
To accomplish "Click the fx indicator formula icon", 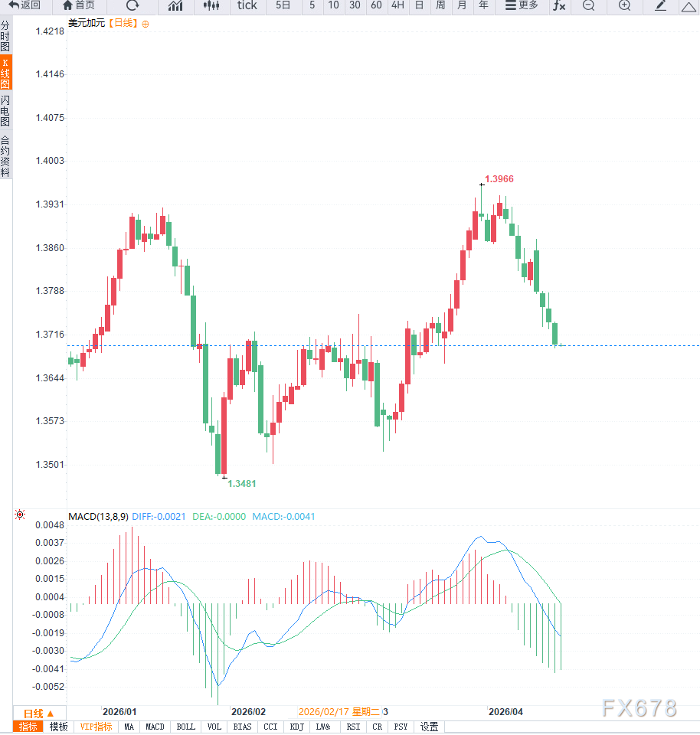I will coord(559,6).
